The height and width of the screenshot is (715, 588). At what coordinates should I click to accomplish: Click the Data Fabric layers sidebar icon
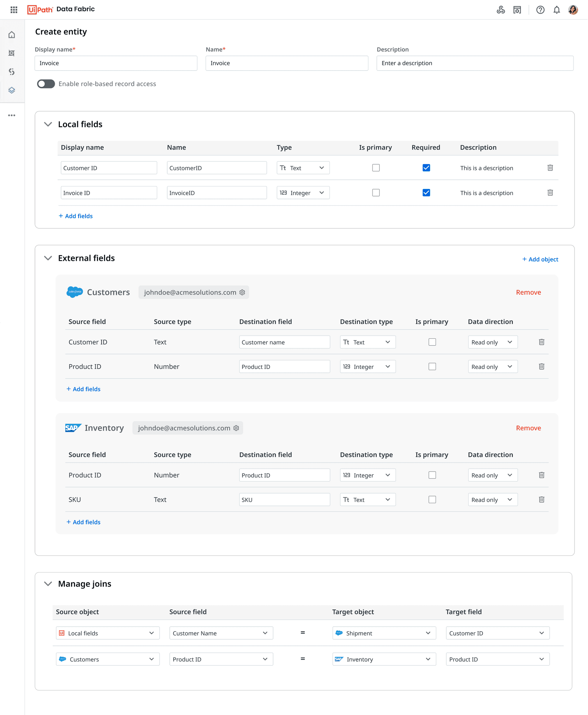(12, 90)
